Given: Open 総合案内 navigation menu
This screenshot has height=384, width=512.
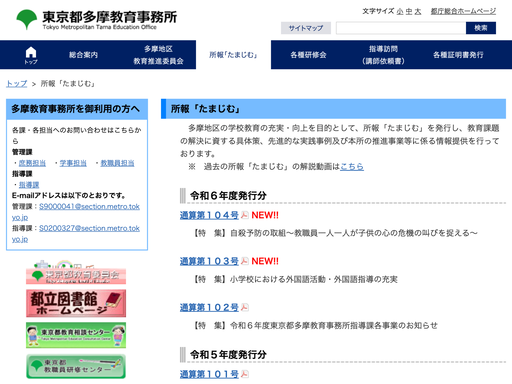Looking at the screenshot, I should tap(83, 55).
